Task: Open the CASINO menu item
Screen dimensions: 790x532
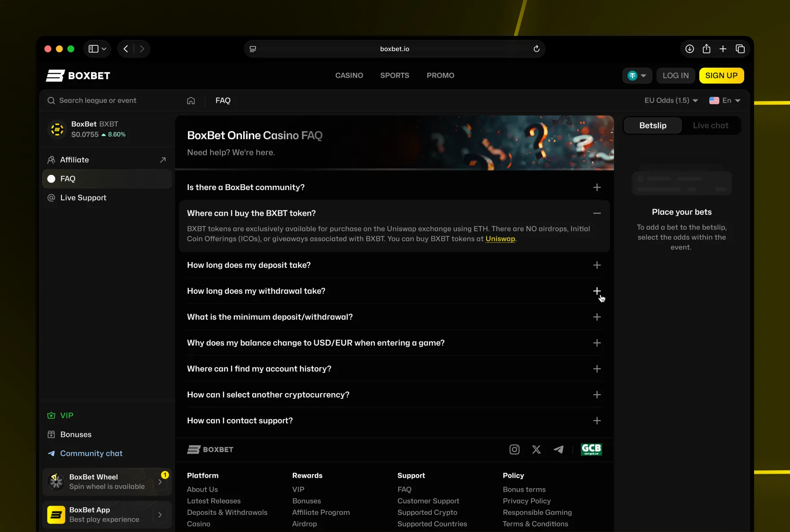Action: (x=349, y=75)
